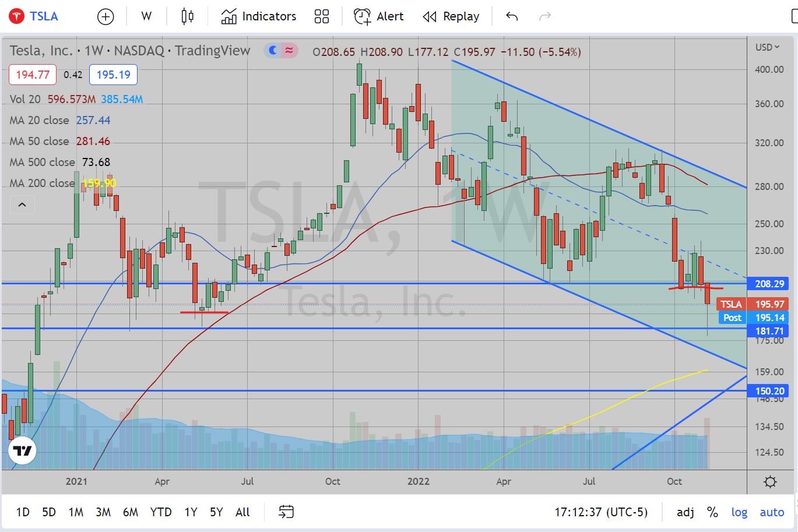Open the Indicators dialog
This screenshot has width=798, height=532.
(x=259, y=16)
